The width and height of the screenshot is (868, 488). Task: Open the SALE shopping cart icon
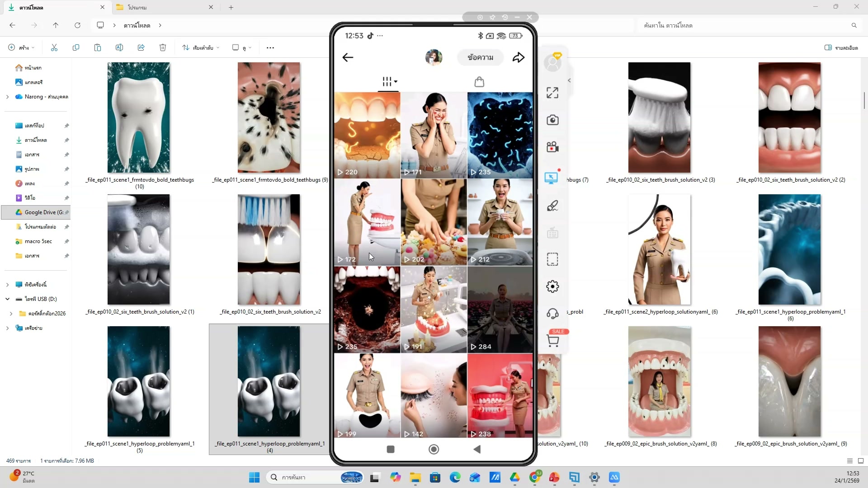[553, 341]
